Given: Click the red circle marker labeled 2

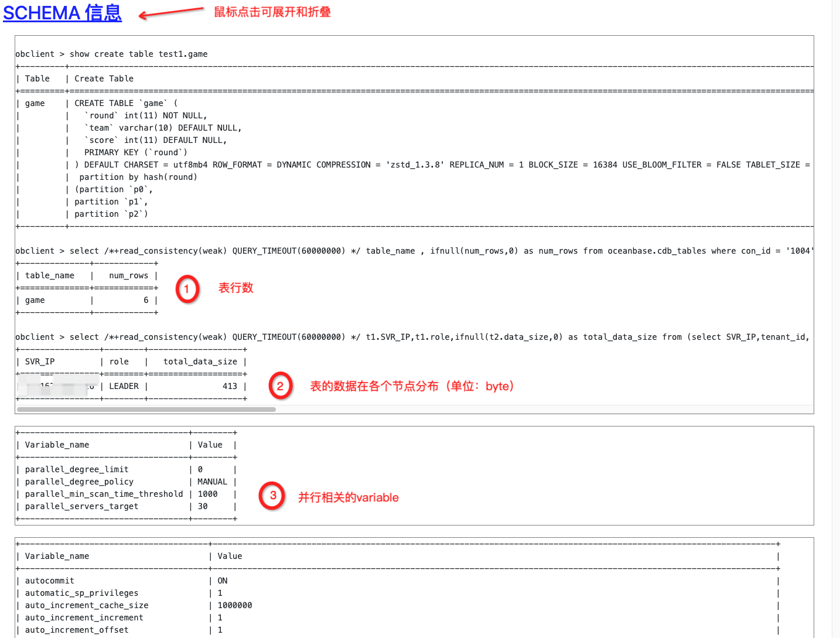Looking at the screenshot, I should pyautogui.click(x=281, y=386).
